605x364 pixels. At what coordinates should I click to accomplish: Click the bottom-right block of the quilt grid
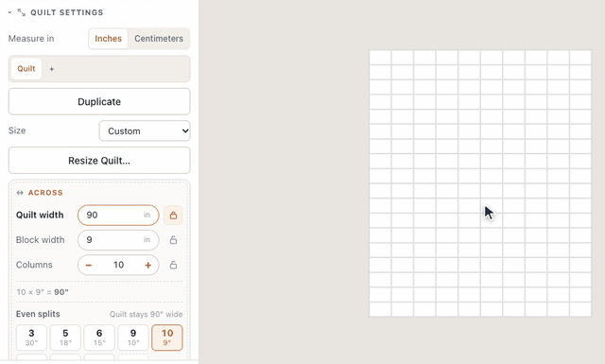point(580,309)
